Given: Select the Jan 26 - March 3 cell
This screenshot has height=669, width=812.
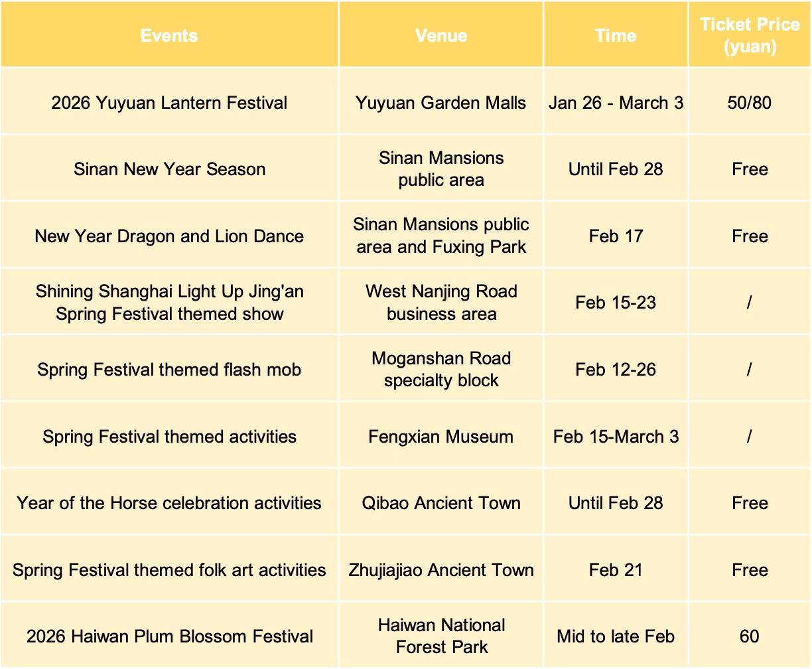Looking at the screenshot, I should [x=616, y=103].
